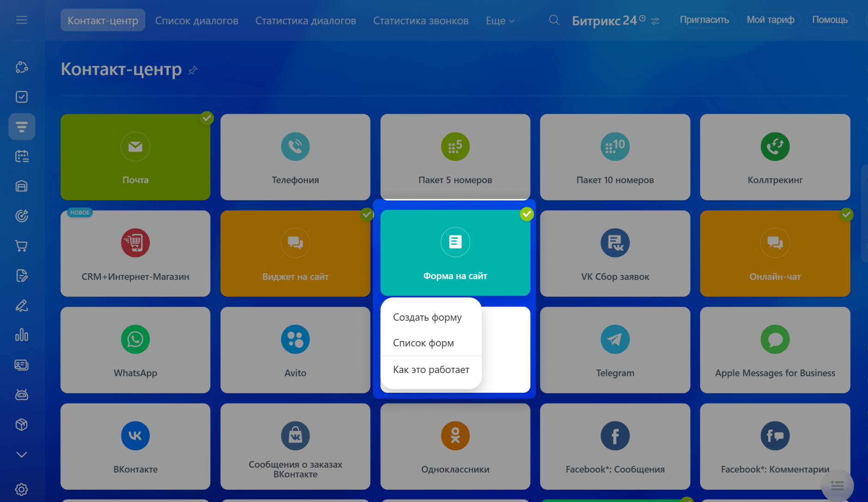
Task: Expand more sidebar items with chevron
Action: click(22, 455)
